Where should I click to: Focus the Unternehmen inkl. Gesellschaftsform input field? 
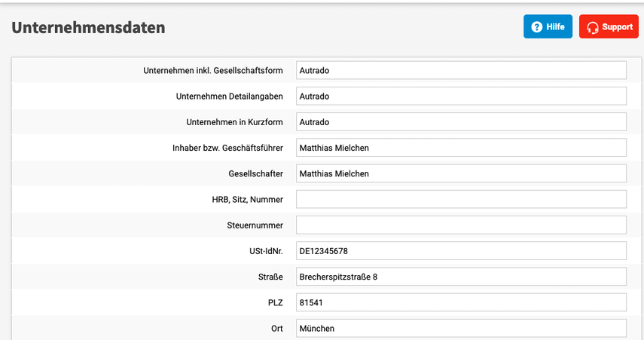pyautogui.click(x=461, y=71)
